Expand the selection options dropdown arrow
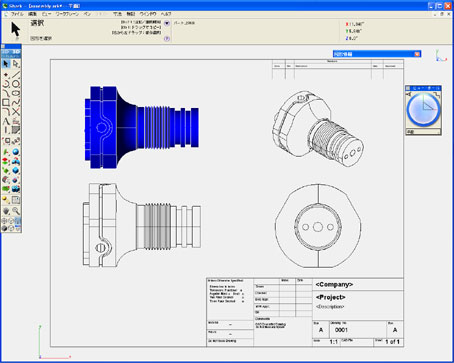Viewport: 454px width, 363px height. 167,23
